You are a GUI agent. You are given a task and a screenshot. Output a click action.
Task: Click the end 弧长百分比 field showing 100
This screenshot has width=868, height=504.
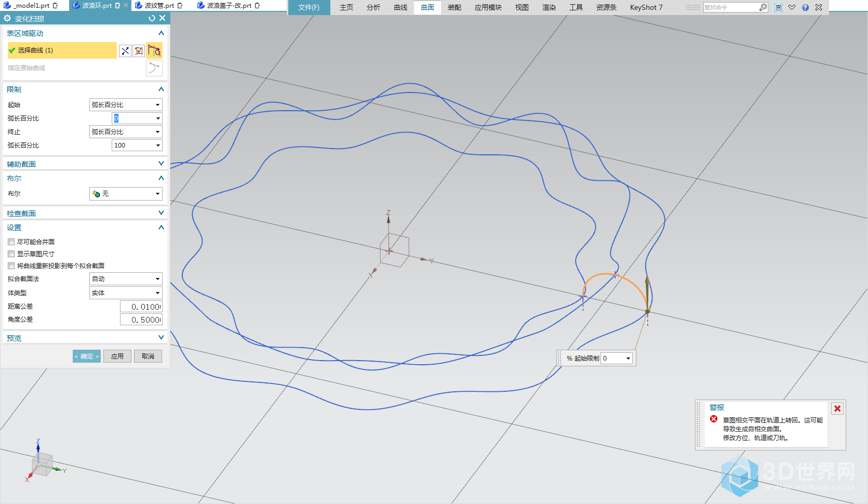click(133, 145)
